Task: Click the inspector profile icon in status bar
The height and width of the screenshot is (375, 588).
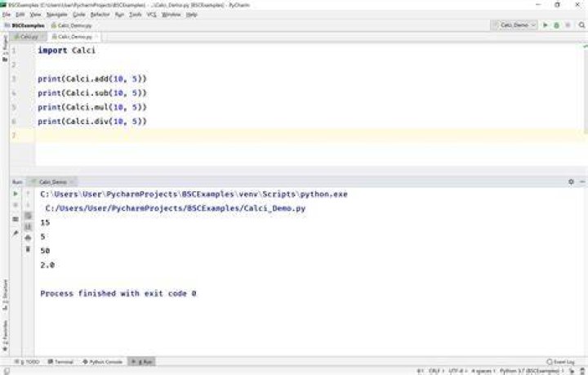Action: click(582, 371)
